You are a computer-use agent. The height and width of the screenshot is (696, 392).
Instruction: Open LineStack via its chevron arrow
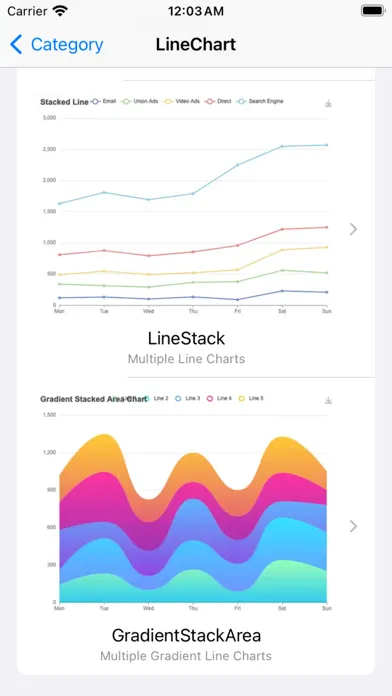click(353, 229)
